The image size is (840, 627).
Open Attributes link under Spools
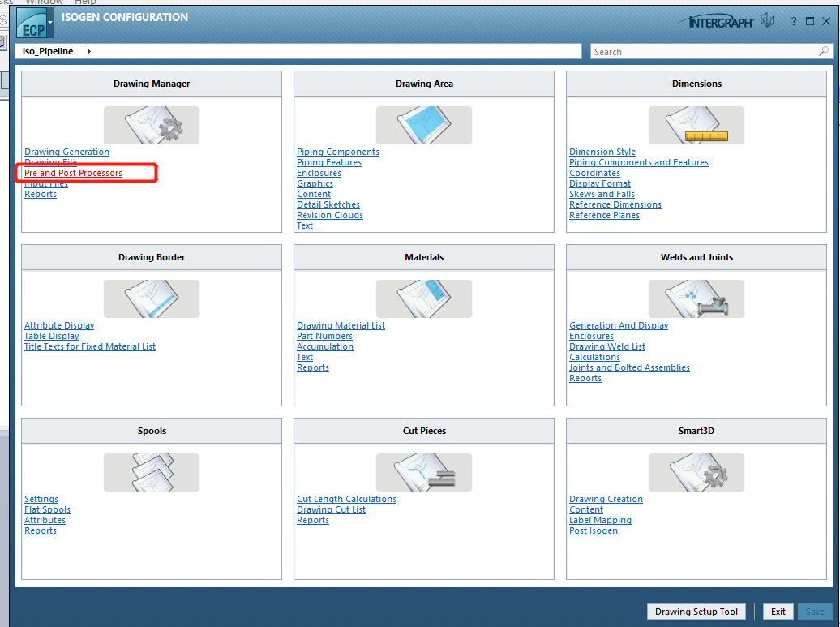[x=45, y=521]
